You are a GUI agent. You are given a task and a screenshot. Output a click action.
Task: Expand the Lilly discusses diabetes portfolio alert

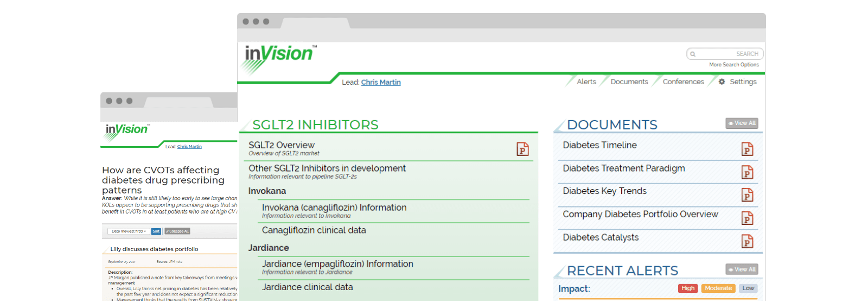[x=154, y=249]
